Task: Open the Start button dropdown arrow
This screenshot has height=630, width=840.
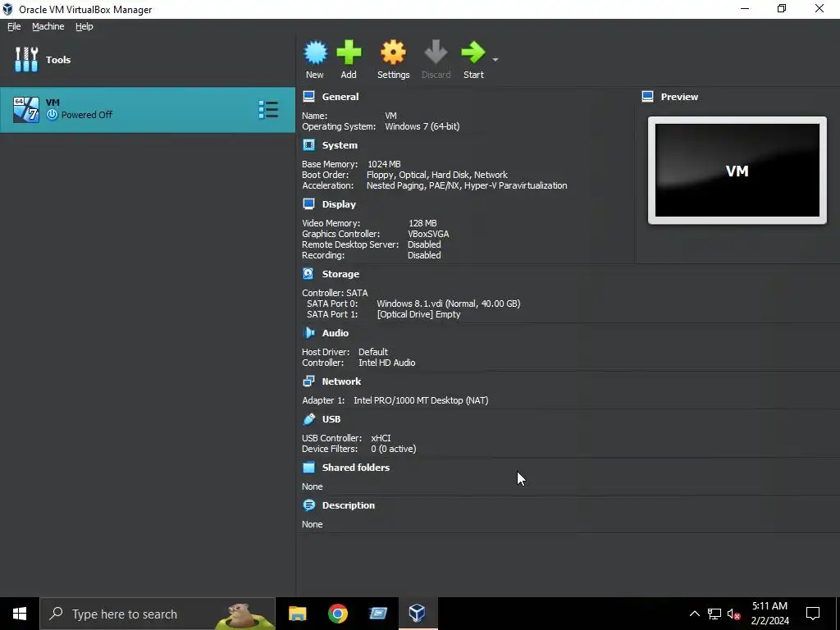Action: (495, 59)
